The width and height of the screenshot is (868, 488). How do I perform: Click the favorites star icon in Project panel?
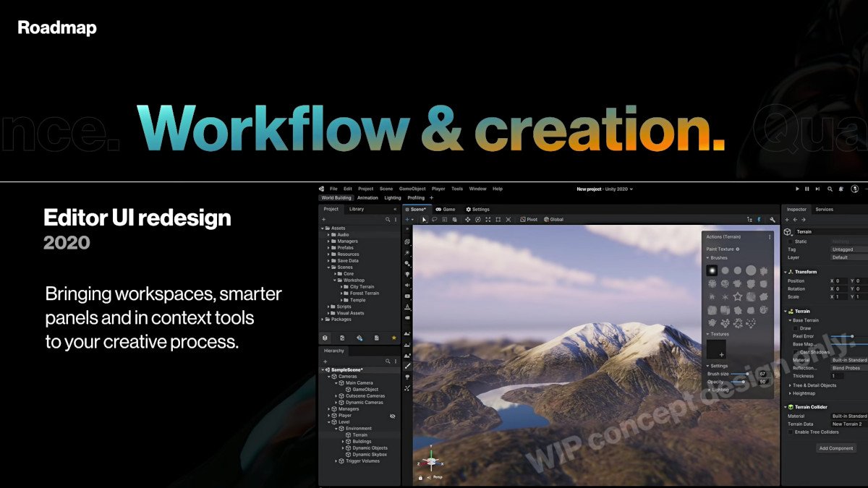click(393, 338)
